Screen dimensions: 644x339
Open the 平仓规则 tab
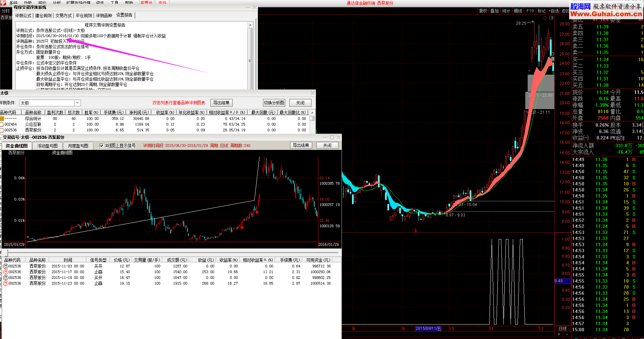pyautogui.click(x=84, y=16)
